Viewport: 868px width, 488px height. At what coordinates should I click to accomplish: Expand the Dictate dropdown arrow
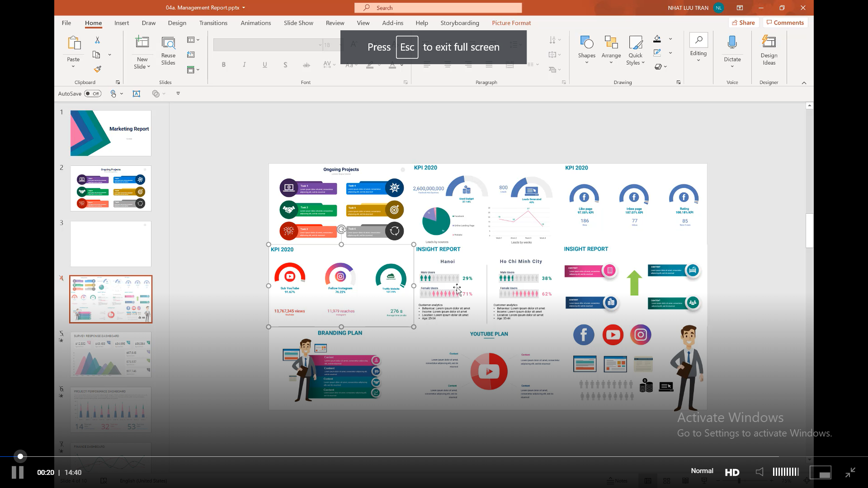732,66
